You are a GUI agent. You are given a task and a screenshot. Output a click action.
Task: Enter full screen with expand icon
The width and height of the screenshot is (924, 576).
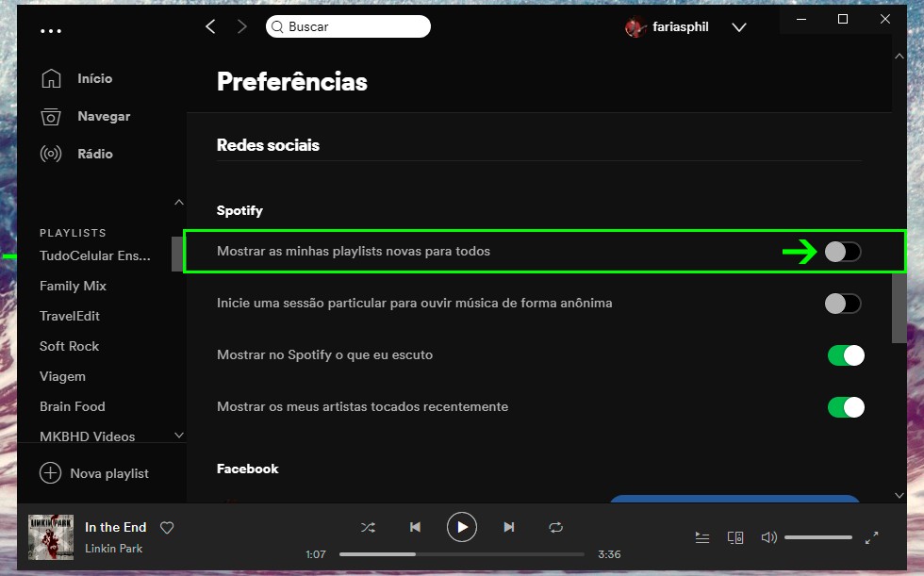click(x=871, y=537)
